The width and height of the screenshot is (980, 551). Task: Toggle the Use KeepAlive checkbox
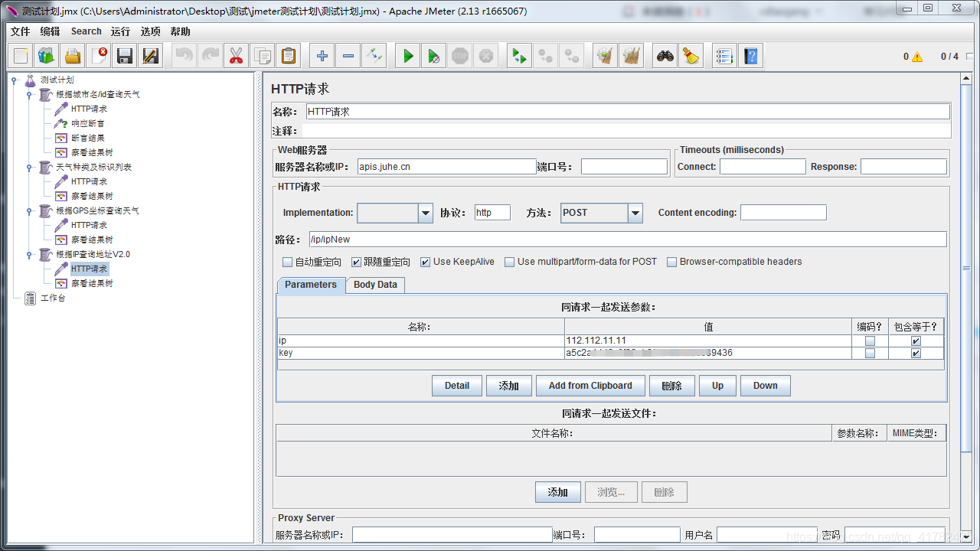[x=426, y=262]
